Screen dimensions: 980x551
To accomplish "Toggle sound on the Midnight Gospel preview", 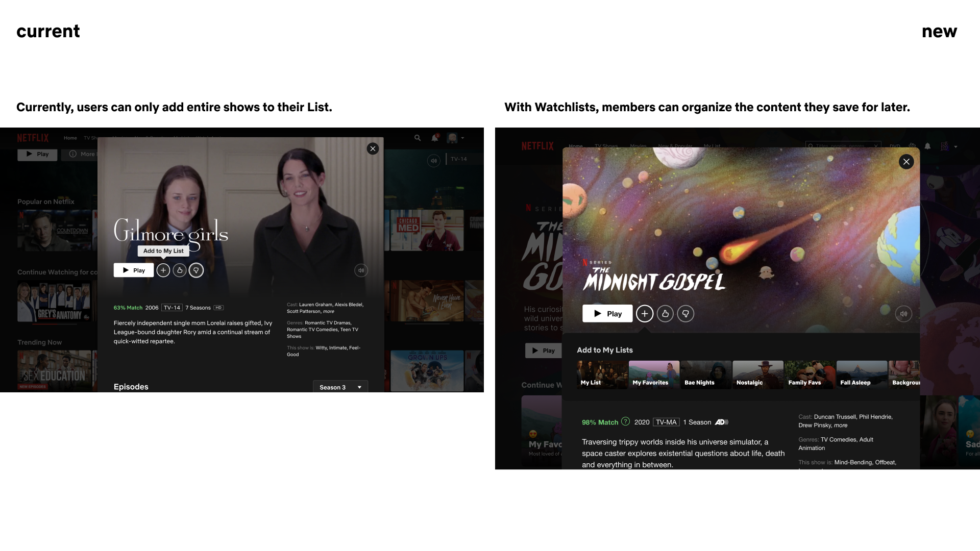I will point(903,314).
